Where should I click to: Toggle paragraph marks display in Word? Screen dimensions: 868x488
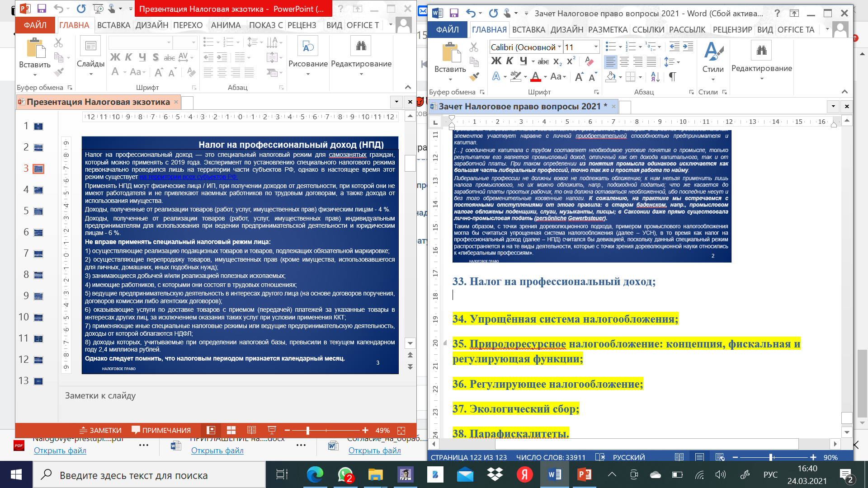click(x=672, y=77)
